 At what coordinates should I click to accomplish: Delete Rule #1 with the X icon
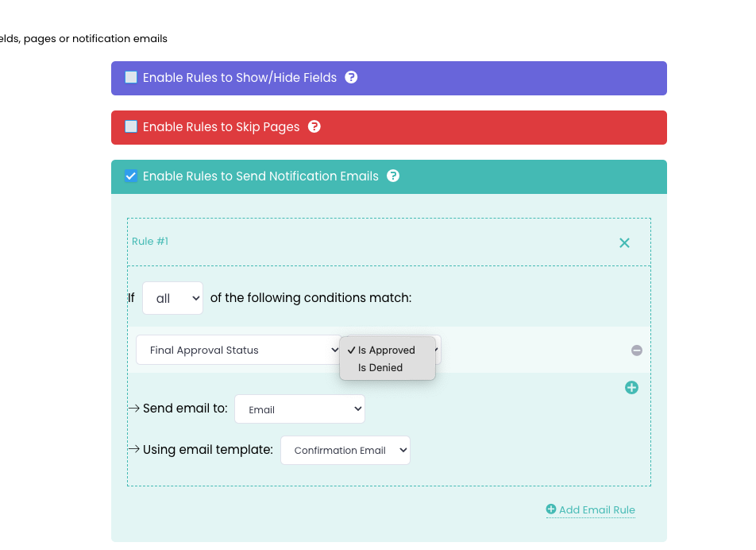click(x=624, y=242)
